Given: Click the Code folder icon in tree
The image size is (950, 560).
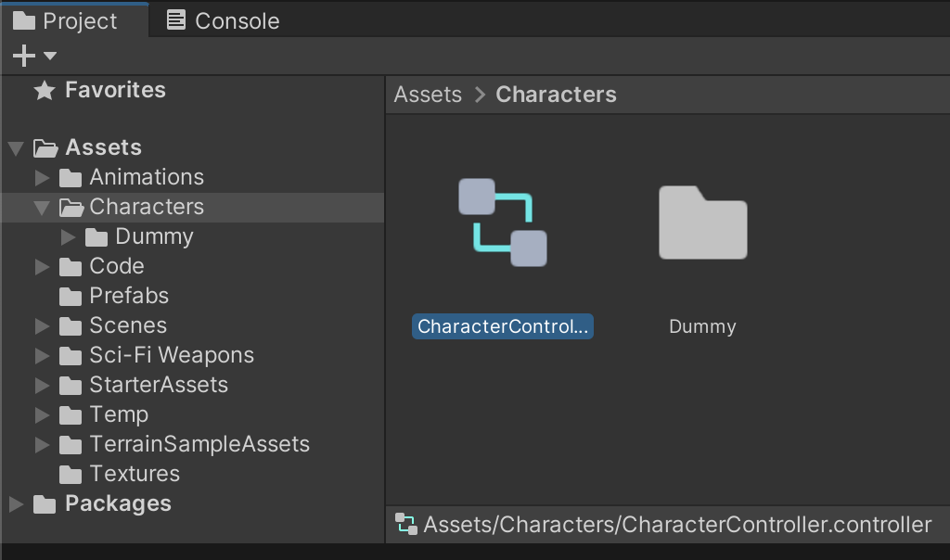Looking at the screenshot, I should [x=71, y=267].
